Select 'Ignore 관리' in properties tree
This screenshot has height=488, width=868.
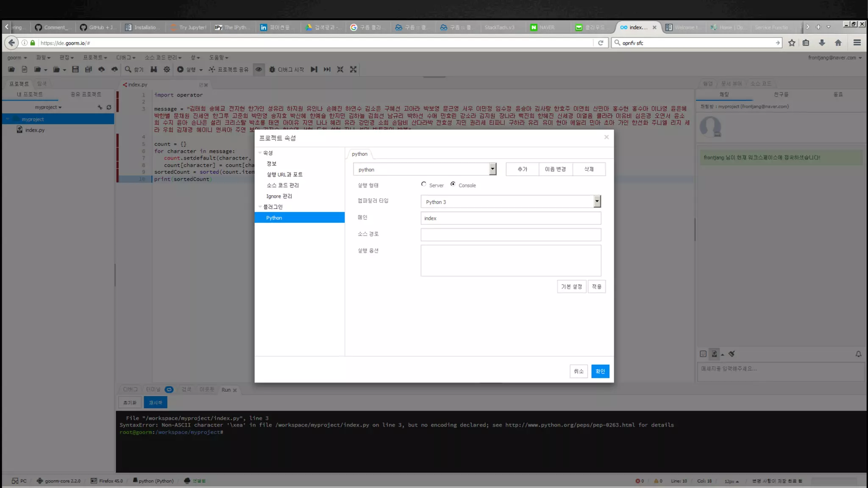pyautogui.click(x=279, y=196)
